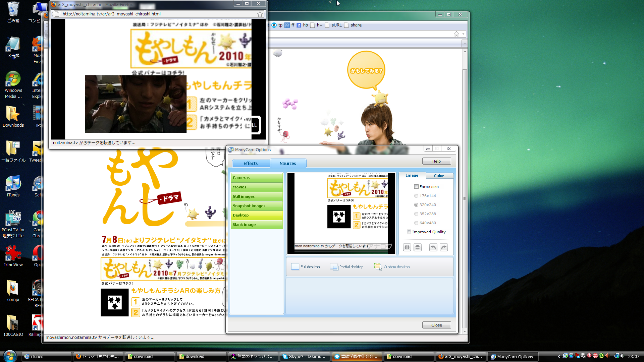
Task: Click the ManyCam desktop preview image
Action: pos(341,214)
